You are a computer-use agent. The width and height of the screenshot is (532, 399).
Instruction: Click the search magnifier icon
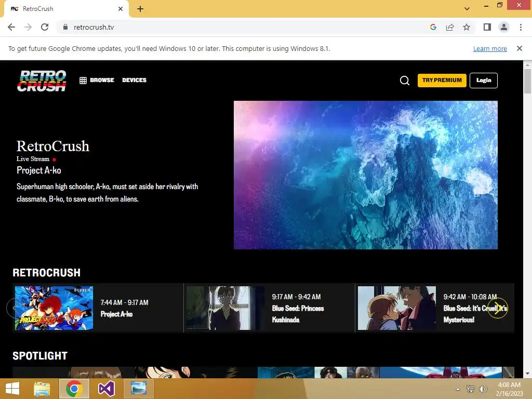coord(404,81)
